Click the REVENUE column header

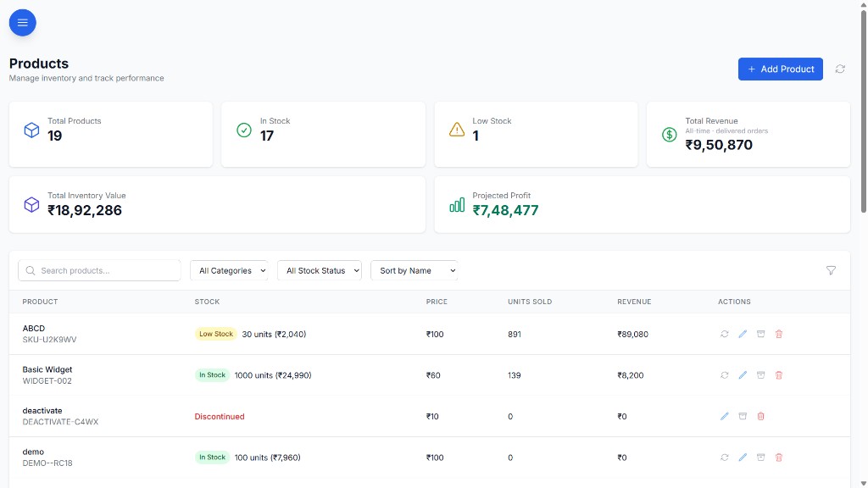tap(634, 302)
